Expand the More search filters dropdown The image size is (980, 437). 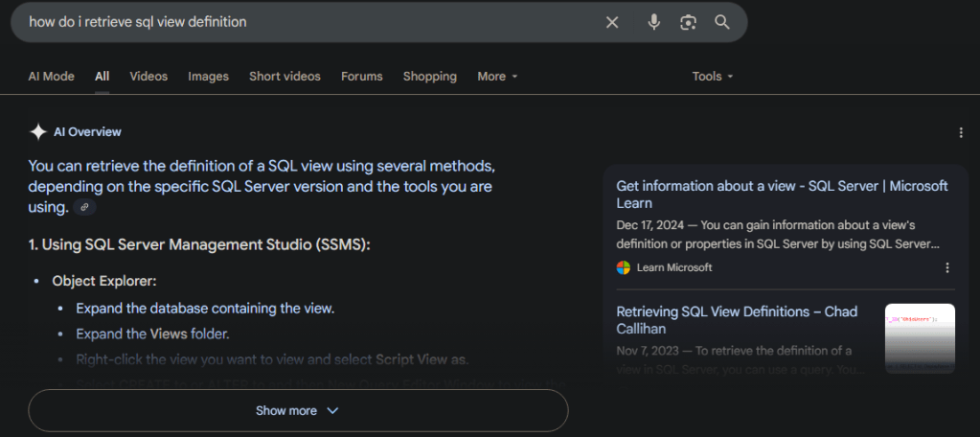tap(497, 77)
